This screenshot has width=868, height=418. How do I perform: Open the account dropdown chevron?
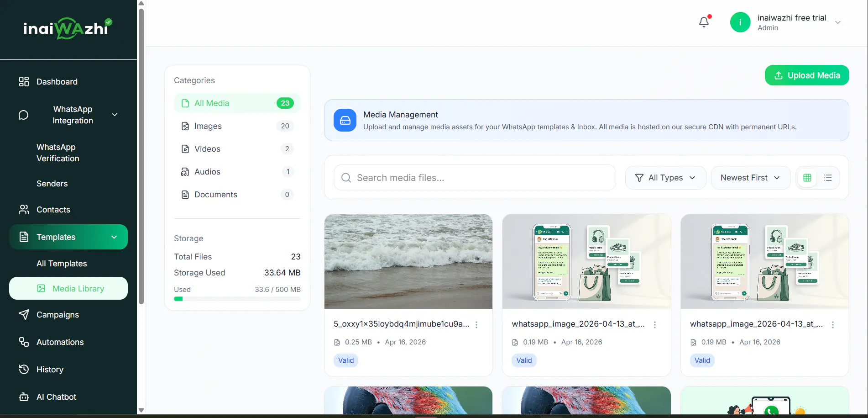point(838,22)
